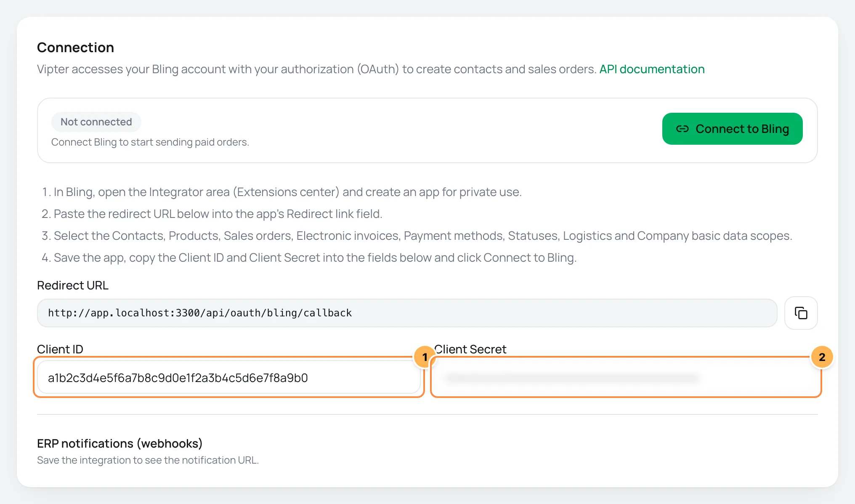The height and width of the screenshot is (504, 855).
Task: Click the Connect to Bling button
Action: coord(732,129)
